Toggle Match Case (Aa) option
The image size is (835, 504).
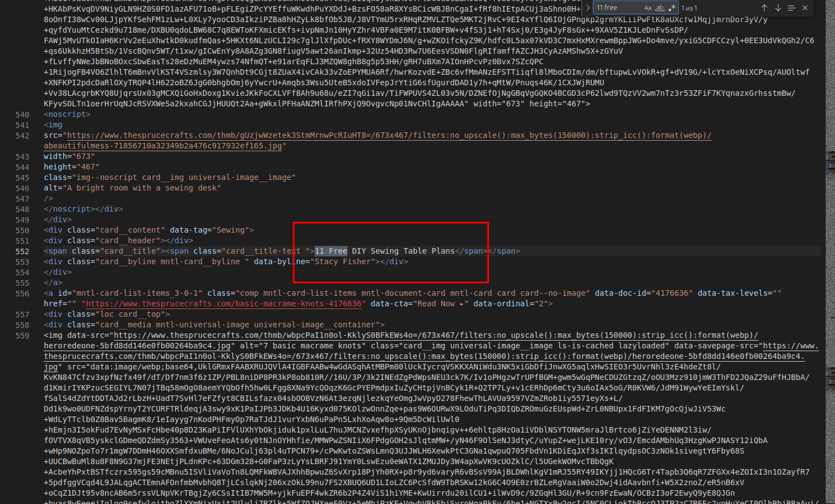[x=648, y=8]
